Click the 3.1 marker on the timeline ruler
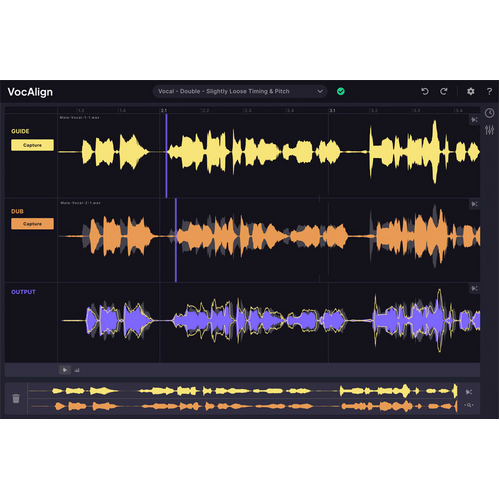This screenshot has height=500, width=500. pyautogui.click(x=332, y=110)
